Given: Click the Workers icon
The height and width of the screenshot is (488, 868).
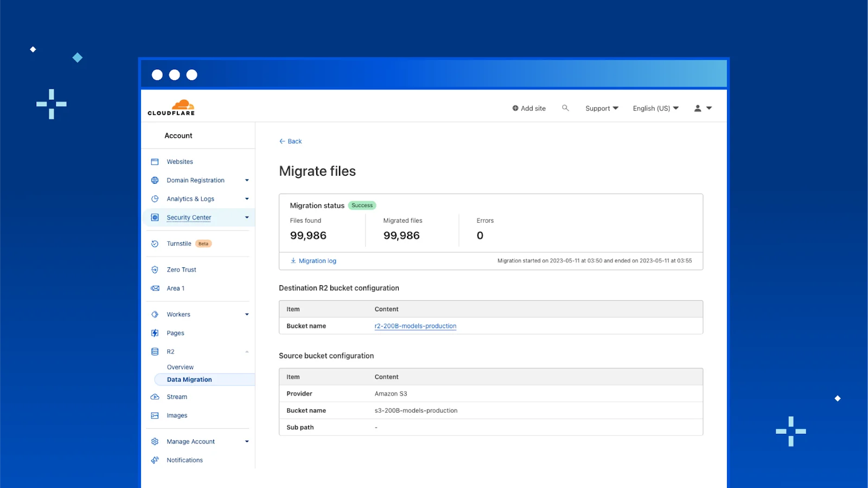Looking at the screenshot, I should click(155, 314).
